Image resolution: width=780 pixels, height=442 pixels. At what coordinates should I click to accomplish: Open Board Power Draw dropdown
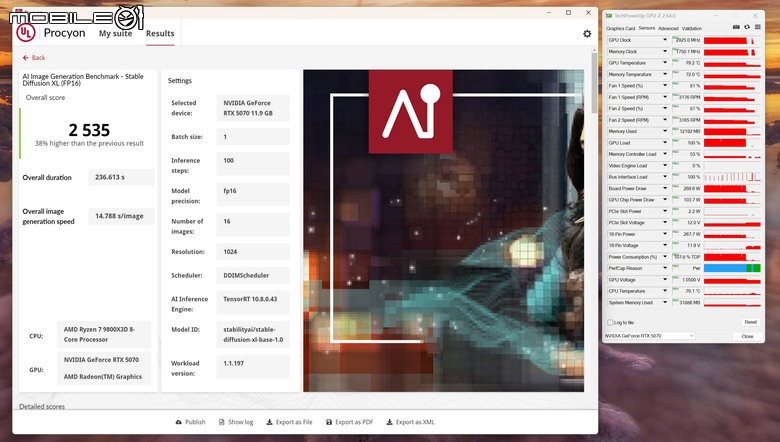(665, 188)
